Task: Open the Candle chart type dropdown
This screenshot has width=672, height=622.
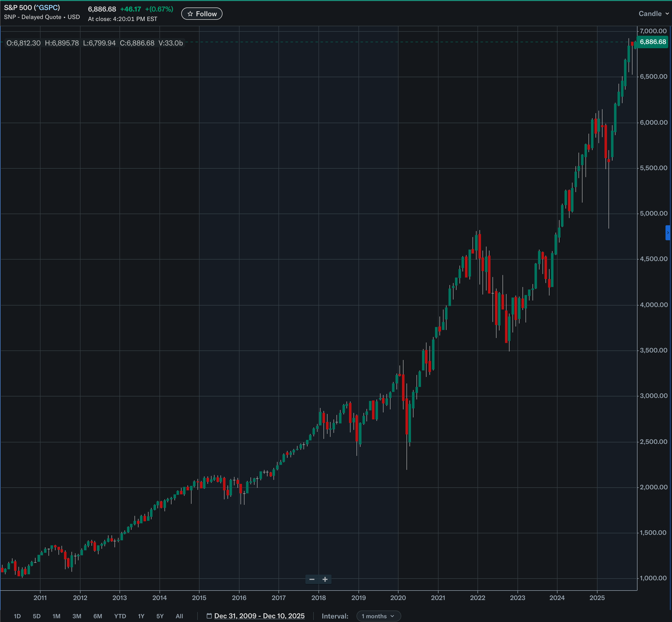Action: [x=653, y=14]
